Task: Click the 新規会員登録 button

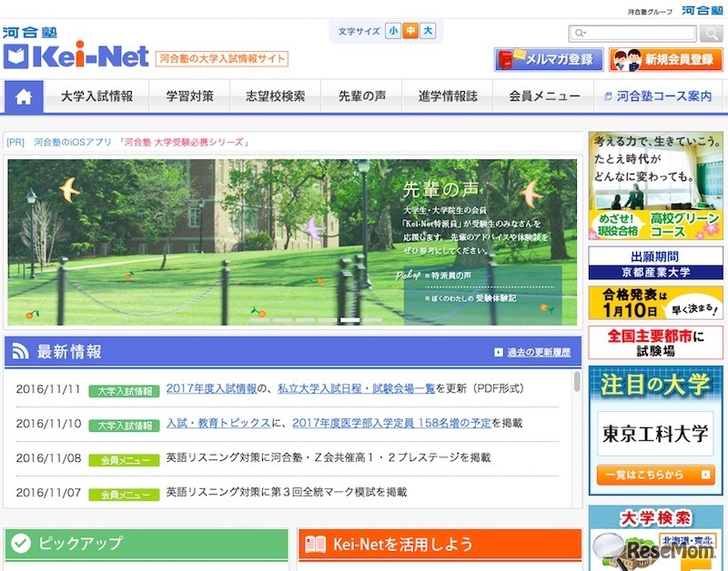Action: coord(666,59)
